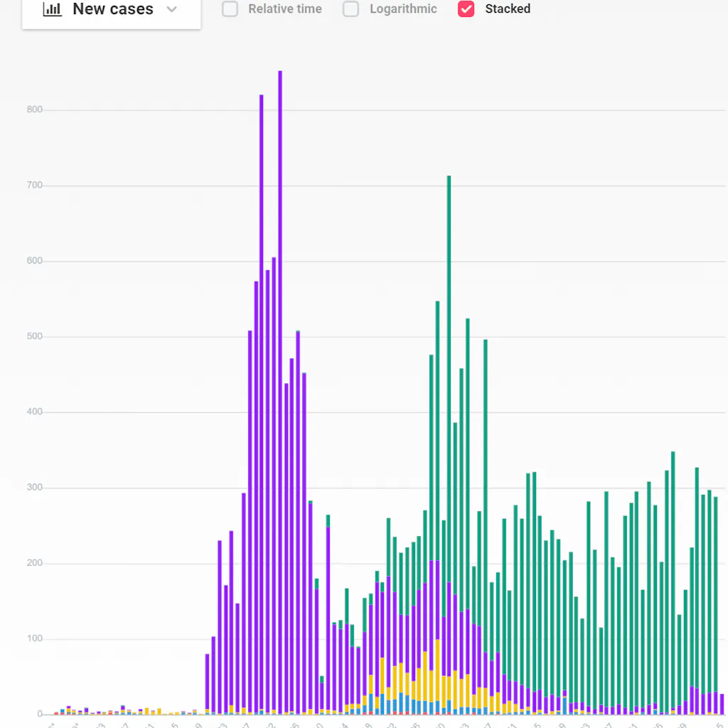The height and width of the screenshot is (728, 728).
Task: Click the 700 y-axis label
Action: [34, 186]
